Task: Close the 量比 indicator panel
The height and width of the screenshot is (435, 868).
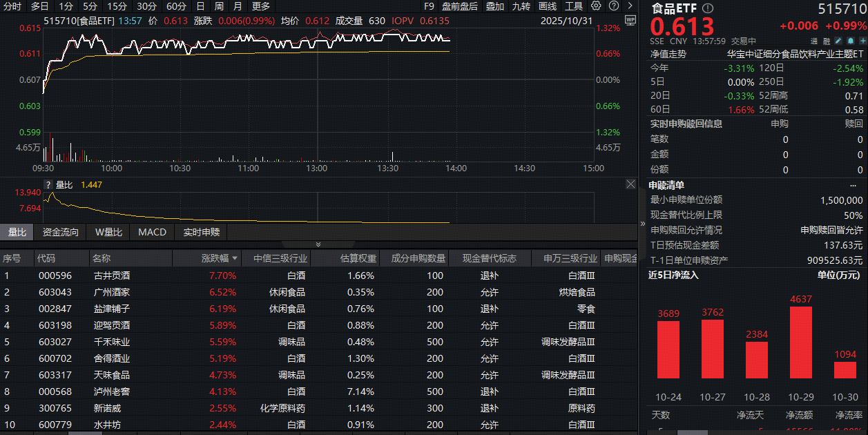Action: tap(630, 184)
